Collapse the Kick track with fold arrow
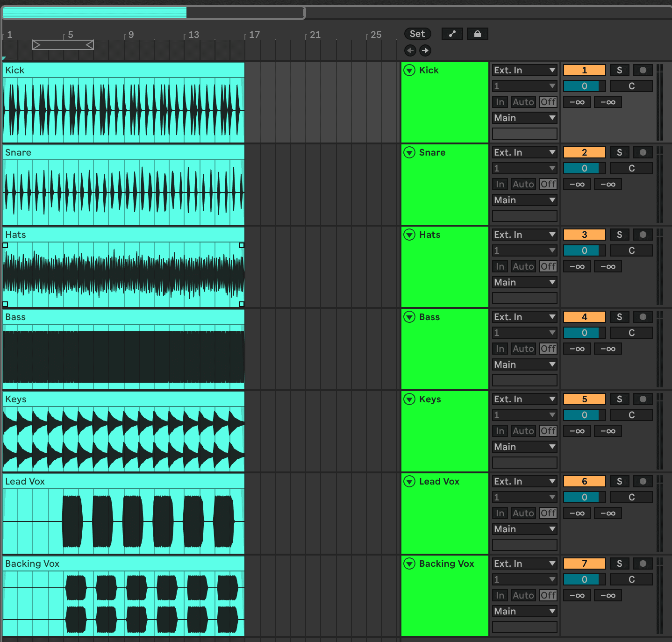This screenshot has height=642, width=672. [x=409, y=70]
